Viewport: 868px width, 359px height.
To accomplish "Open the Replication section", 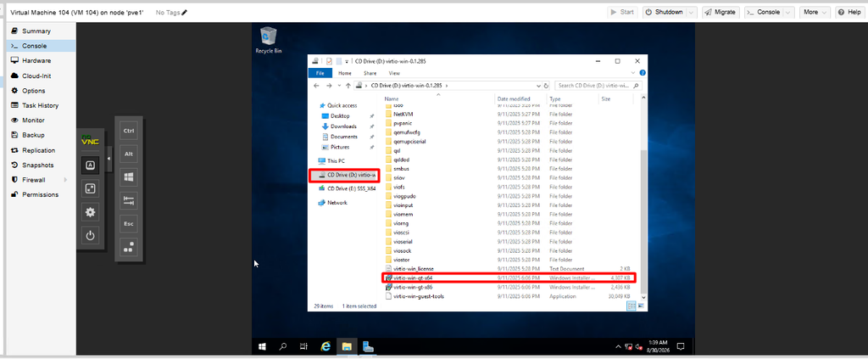I will (x=41, y=150).
